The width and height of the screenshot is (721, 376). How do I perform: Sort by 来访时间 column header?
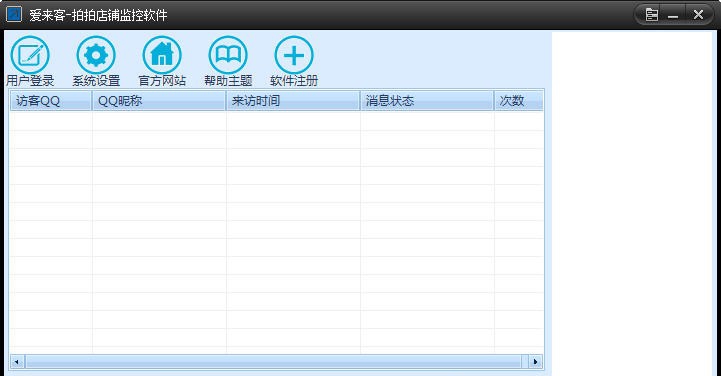(x=293, y=101)
